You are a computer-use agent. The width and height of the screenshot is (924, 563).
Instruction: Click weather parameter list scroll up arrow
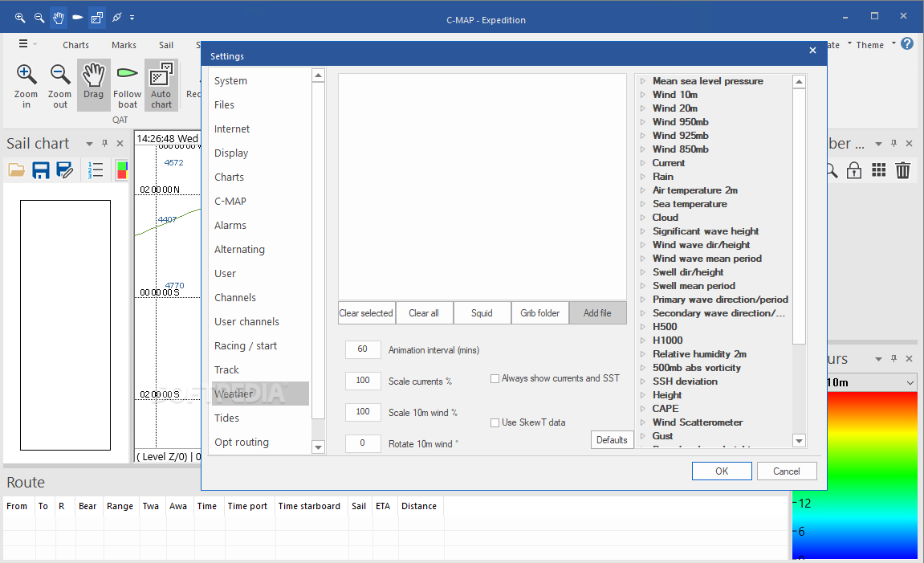point(799,82)
